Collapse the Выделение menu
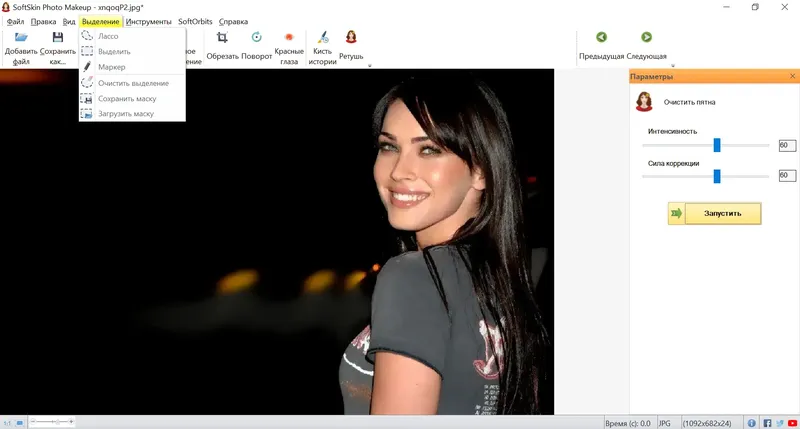This screenshot has width=800, height=429. pos(101,21)
